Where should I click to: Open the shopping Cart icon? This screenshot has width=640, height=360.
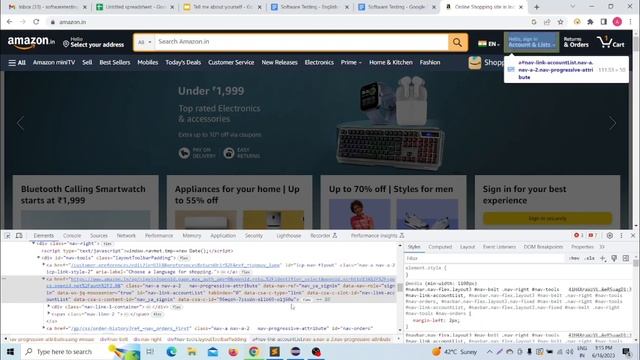(x=611, y=42)
